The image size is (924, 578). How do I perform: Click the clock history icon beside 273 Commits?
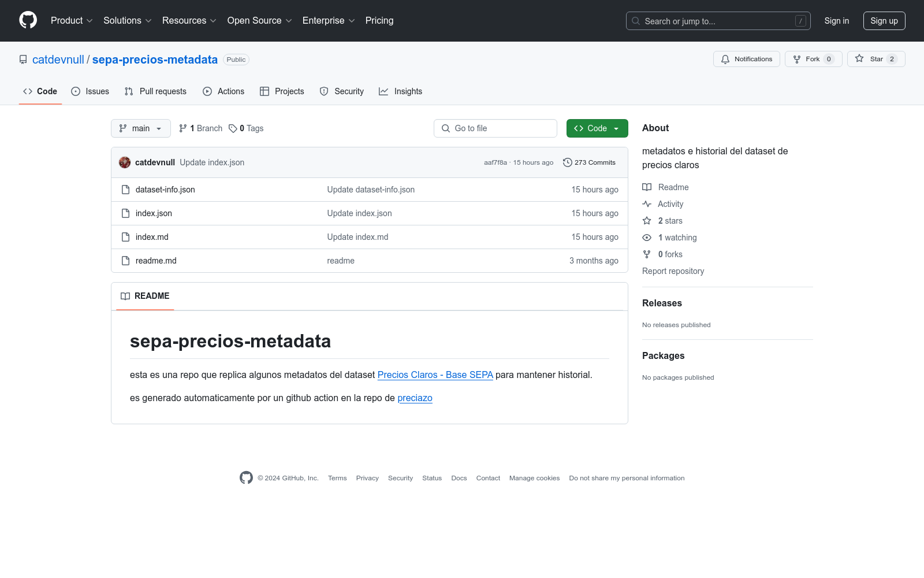568,162
